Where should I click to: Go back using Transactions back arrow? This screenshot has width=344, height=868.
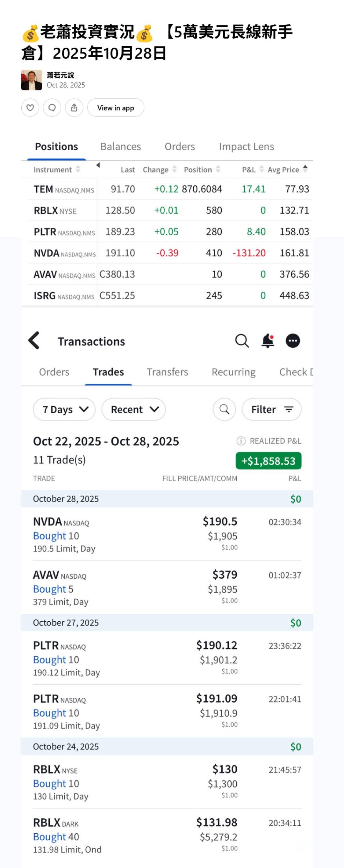[34, 340]
